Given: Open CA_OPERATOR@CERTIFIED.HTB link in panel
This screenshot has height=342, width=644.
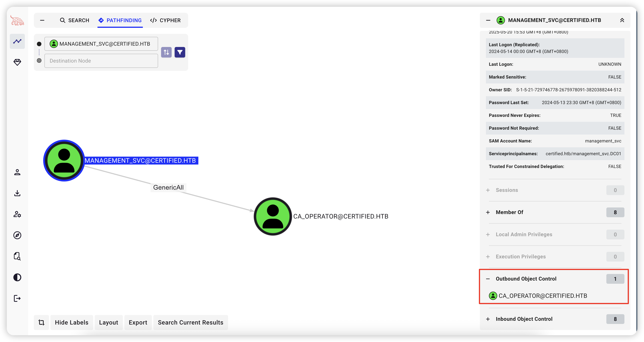Looking at the screenshot, I should pyautogui.click(x=543, y=296).
